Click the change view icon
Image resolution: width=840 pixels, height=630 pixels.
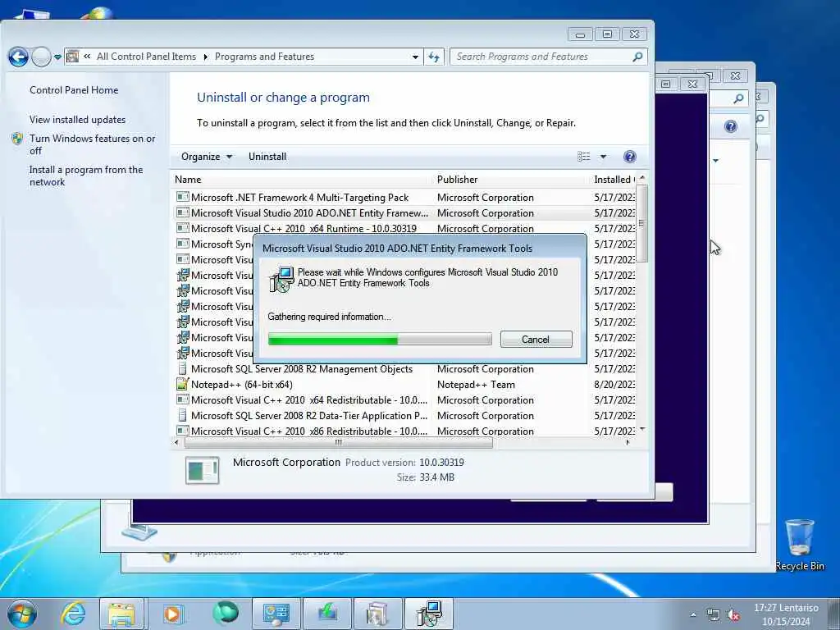584,157
